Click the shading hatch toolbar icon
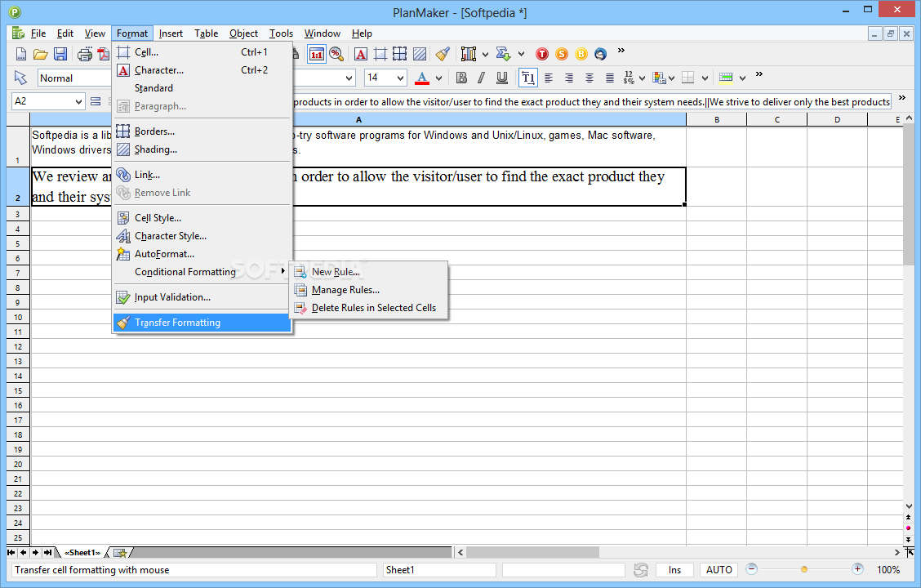Screen dimensions: 921x588 coord(420,55)
